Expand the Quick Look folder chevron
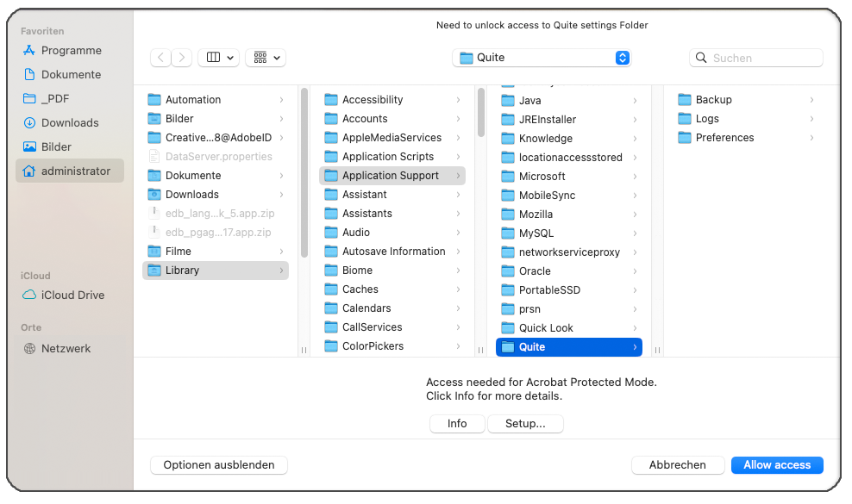Image resolution: width=852 pixels, height=504 pixels. (635, 328)
